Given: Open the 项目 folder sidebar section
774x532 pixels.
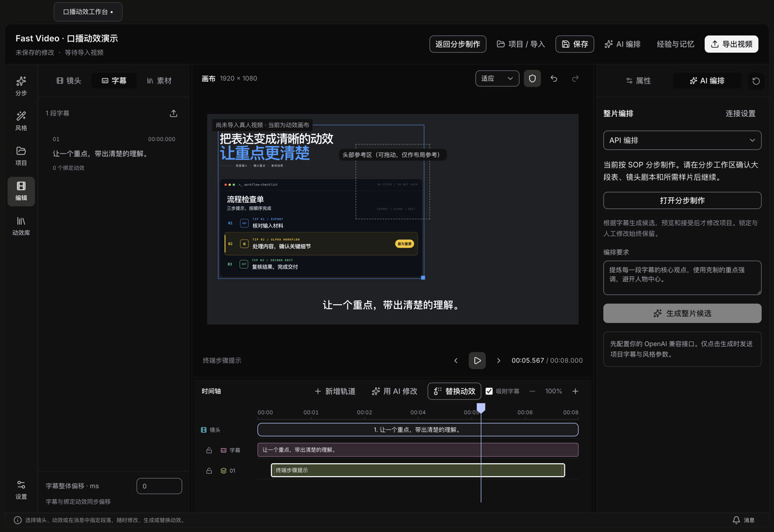Looking at the screenshot, I should click(21, 156).
